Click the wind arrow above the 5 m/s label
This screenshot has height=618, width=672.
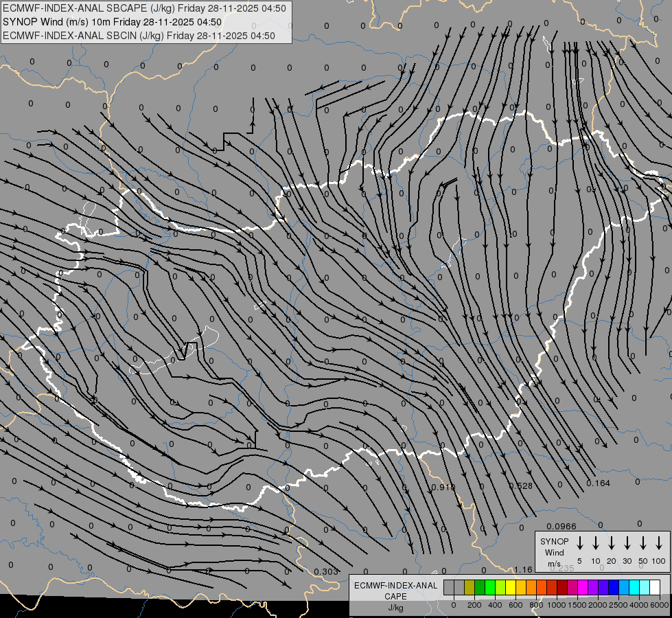(x=579, y=543)
